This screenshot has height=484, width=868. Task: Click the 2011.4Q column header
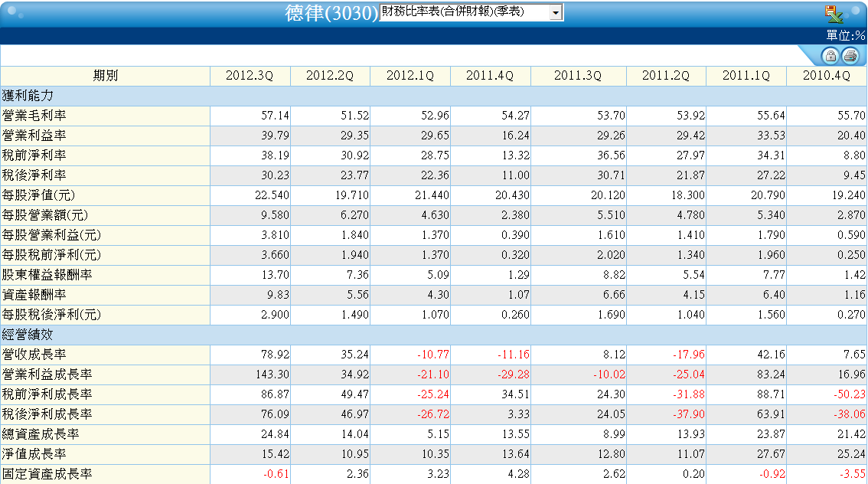coord(491,76)
